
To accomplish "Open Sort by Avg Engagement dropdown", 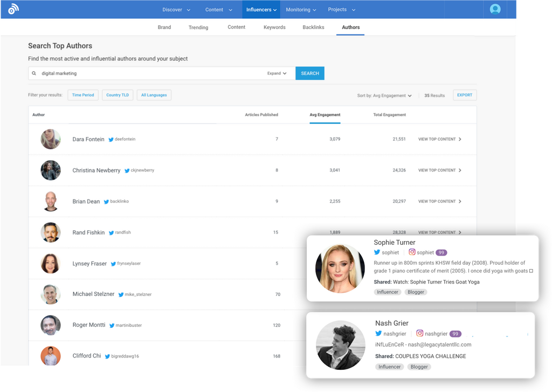I will point(384,95).
